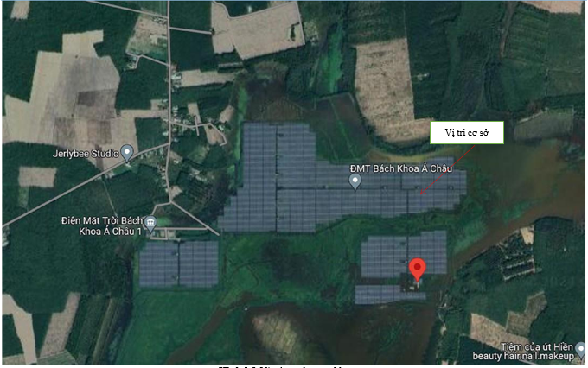Open the ĐMT Bách Khoa Á Châu label
Image resolution: width=588 pixels, height=368 pixels.
(x=401, y=168)
